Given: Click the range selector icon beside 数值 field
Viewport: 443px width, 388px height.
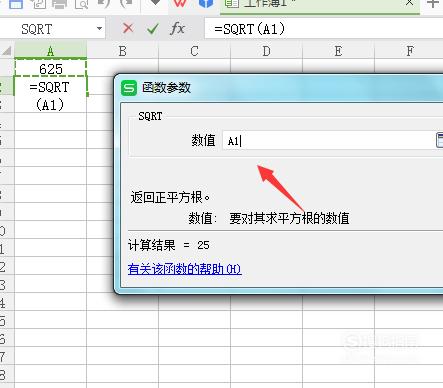Looking at the screenshot, I should (439, 140).
